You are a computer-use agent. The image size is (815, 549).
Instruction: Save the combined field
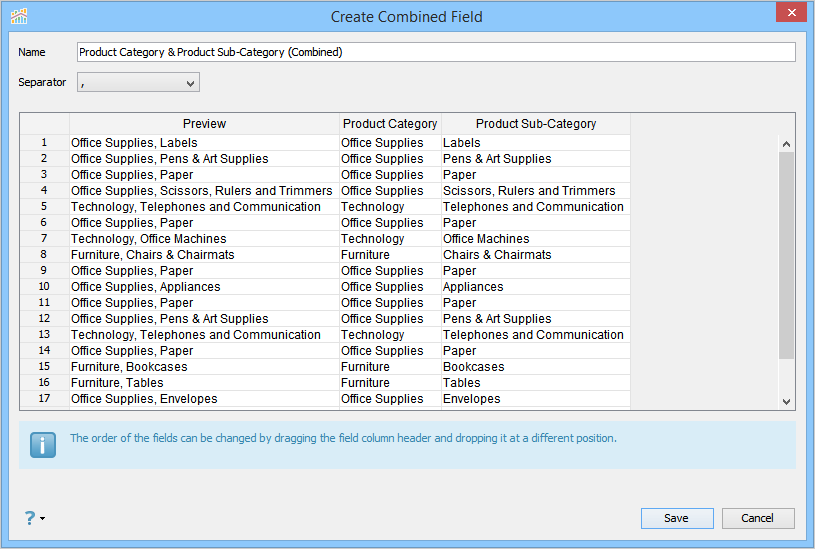point(677,518)
